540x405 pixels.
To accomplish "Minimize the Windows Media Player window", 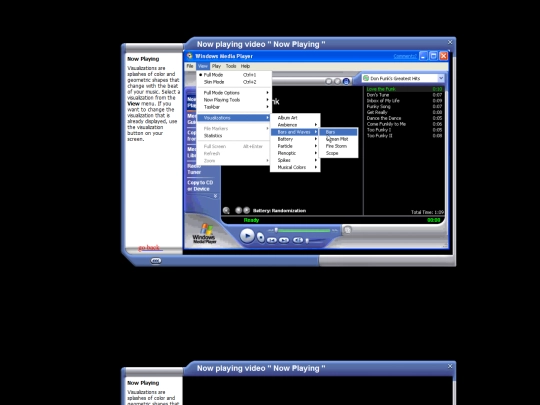I will 423,56.
